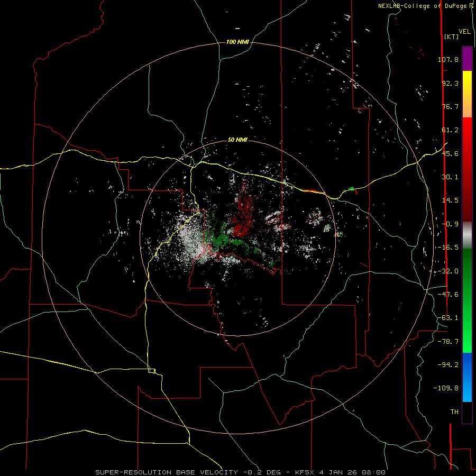Click the red segment of color bar
Screen dimensions: 476x476
tap(467, 169)
